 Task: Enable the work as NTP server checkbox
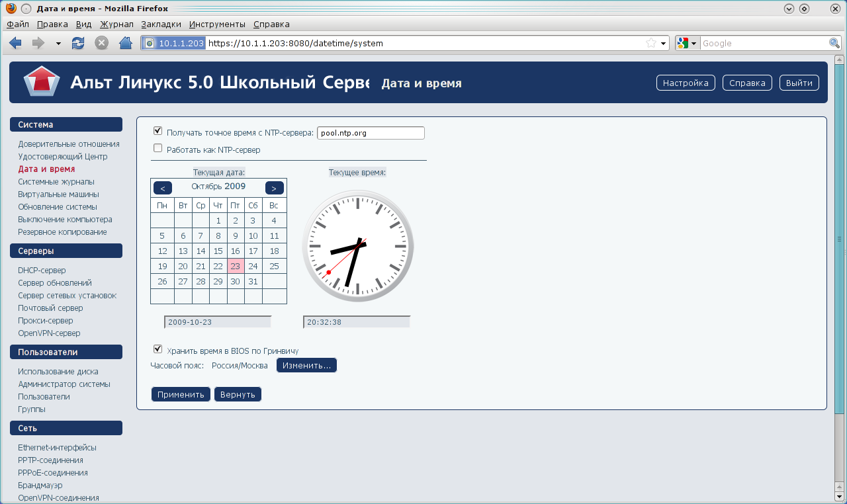[157, 149]
